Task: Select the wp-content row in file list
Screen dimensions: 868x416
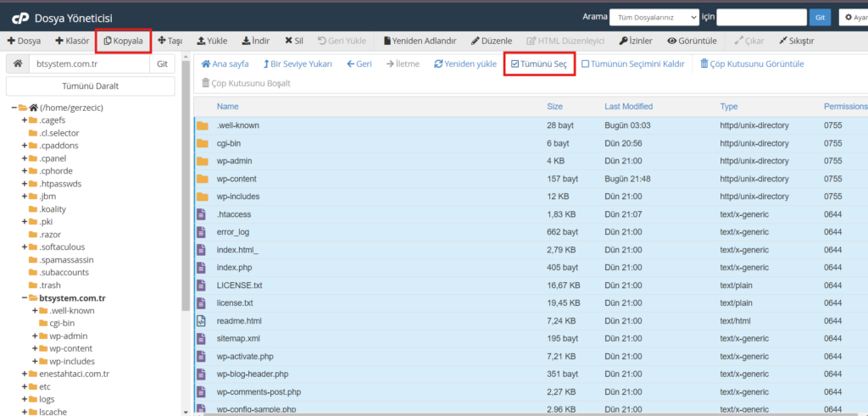Action: click(531, 179)
